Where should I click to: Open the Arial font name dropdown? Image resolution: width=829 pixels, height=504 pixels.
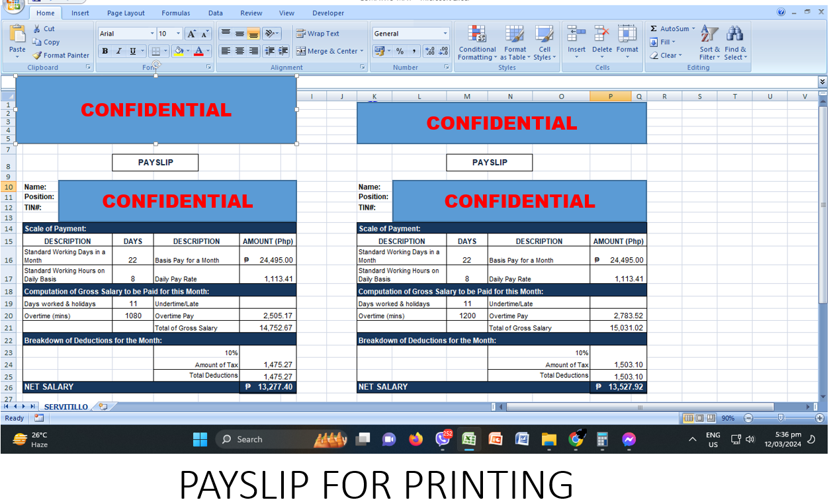(152, 34)
